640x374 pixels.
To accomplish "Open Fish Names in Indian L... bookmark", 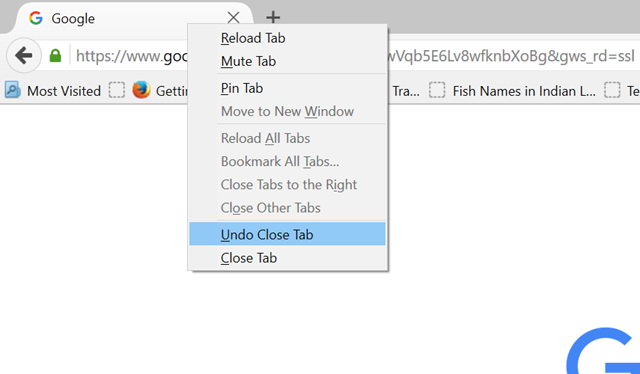I will (524, 91).
